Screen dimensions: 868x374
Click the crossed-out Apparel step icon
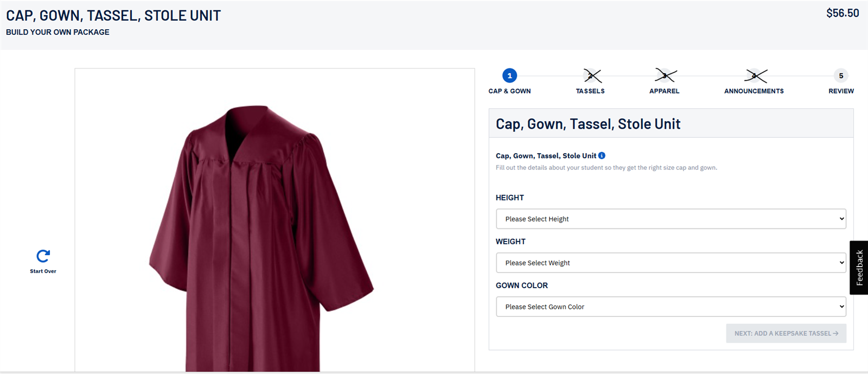(x=664, y=76)
